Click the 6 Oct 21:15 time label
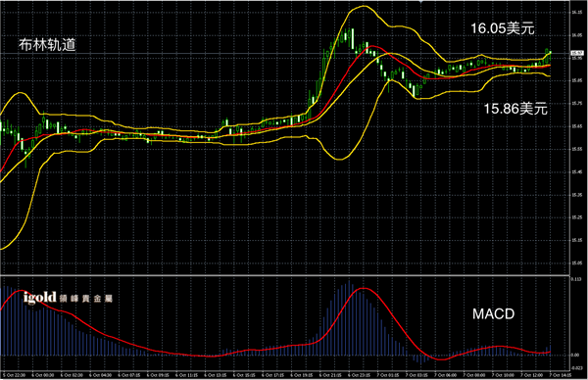The width and height of the screenshot is (588, 380). click(x=330, y=375)
